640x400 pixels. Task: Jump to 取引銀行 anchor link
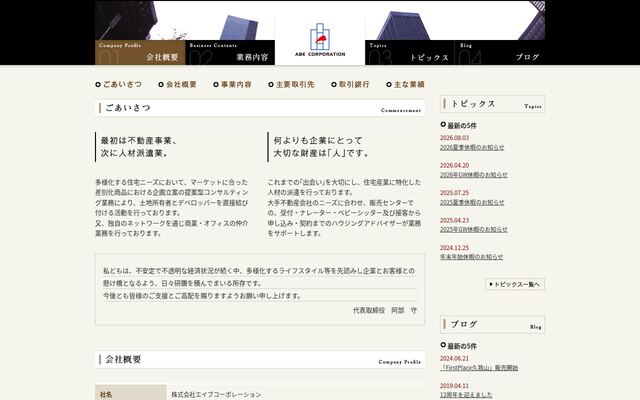[x=354, y=84]
